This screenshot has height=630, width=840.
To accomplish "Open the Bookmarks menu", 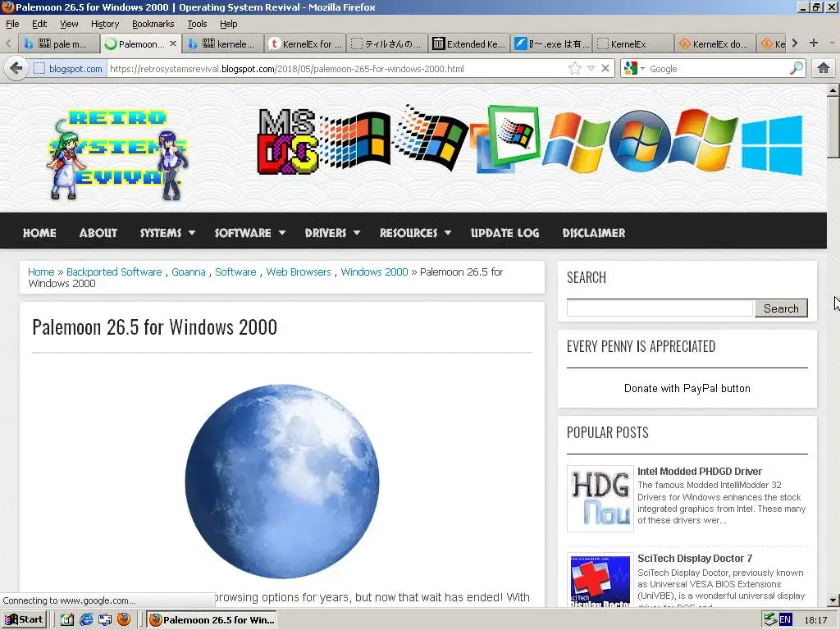I will click(x=153, y=24).
